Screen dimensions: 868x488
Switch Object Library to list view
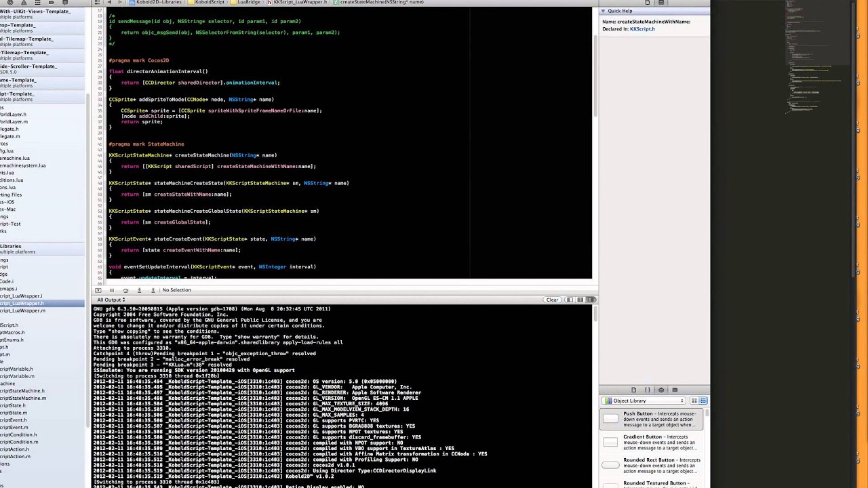[703, 401]
